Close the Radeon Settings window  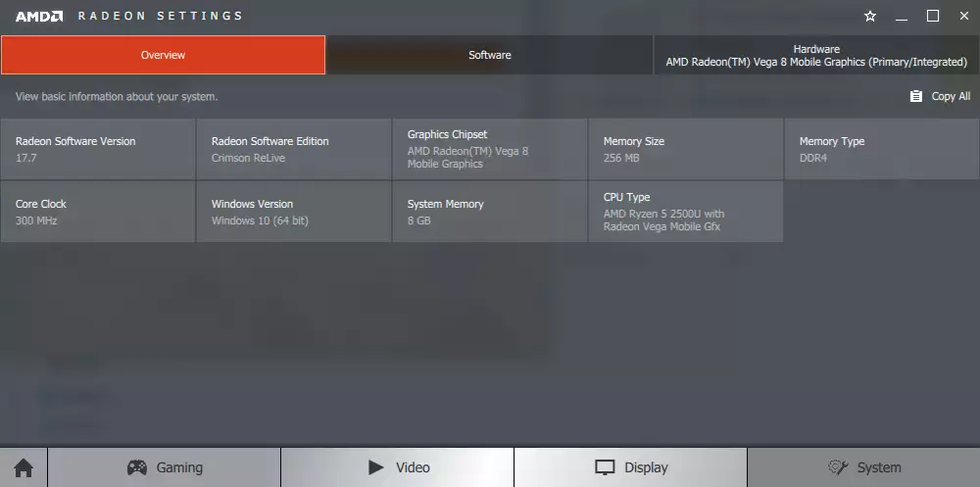point(963,17)
